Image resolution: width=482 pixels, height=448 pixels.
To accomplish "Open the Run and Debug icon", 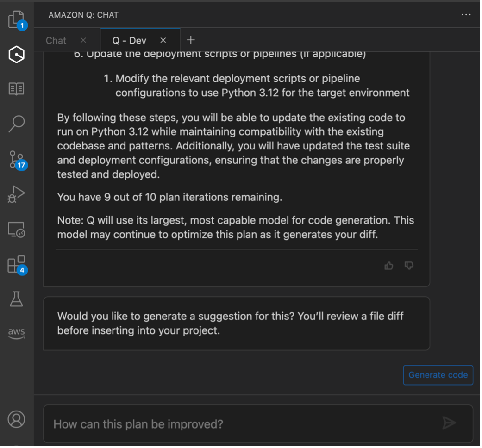I will (17, 194).
